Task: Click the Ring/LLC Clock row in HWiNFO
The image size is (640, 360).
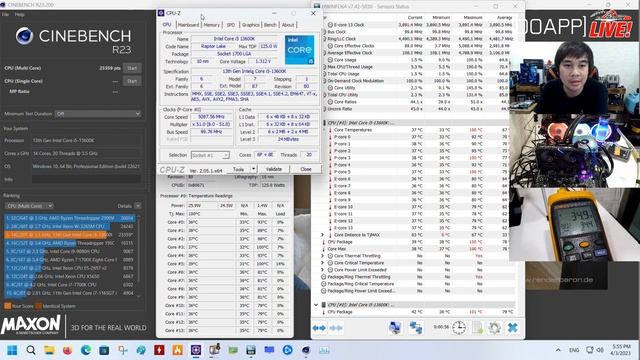Action: pos(418,39)
